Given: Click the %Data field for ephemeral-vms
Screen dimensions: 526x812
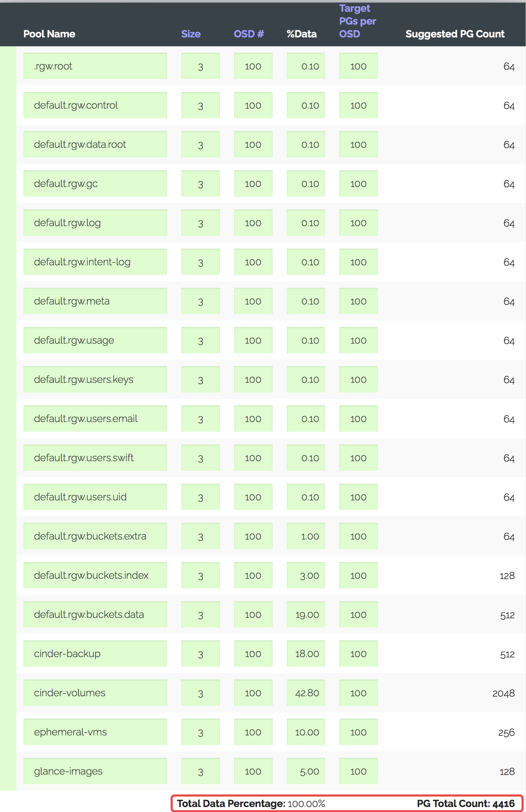Looking at the screenshot, I should click(x=306, y=732).
